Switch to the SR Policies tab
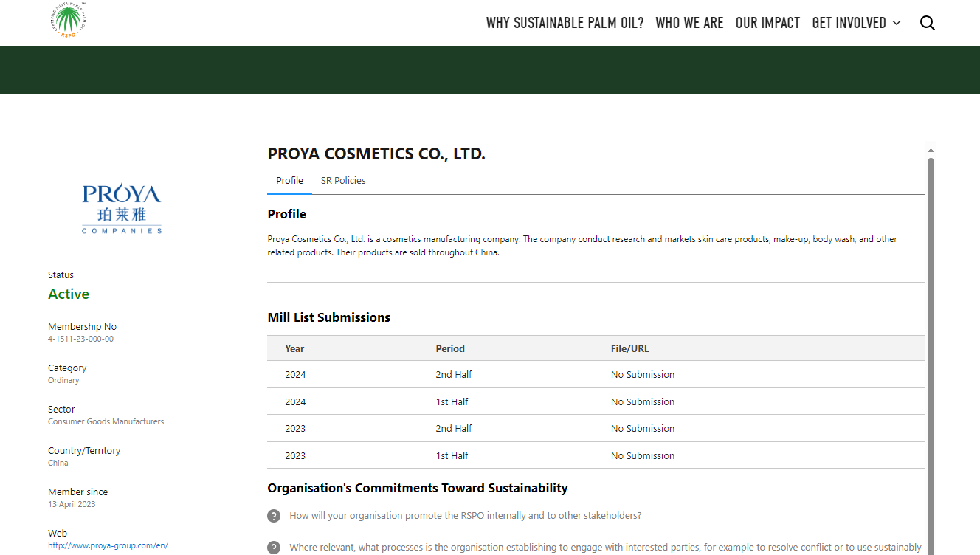980x555 pixels. [x=343, y=181]
